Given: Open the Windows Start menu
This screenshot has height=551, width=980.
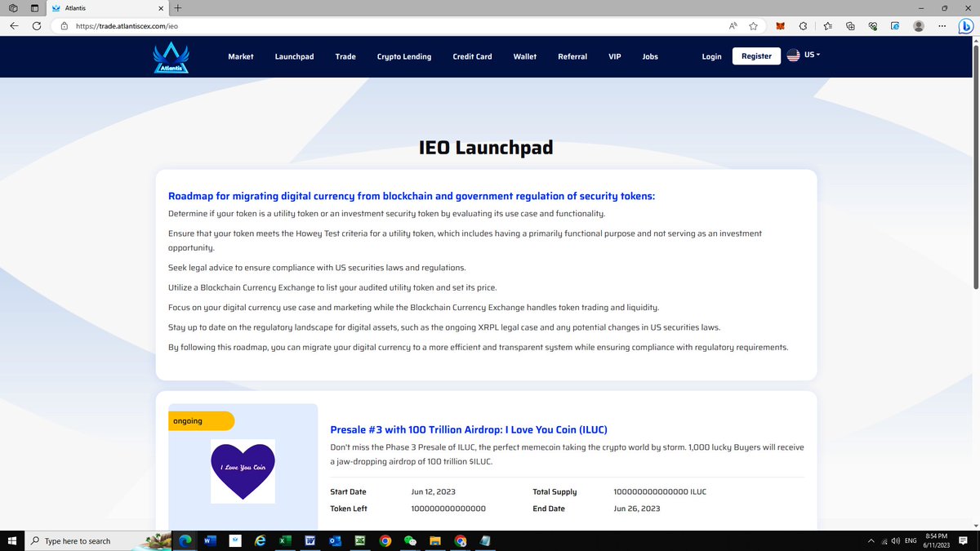Looking at the screenshot, I should (x=12, y=540).
